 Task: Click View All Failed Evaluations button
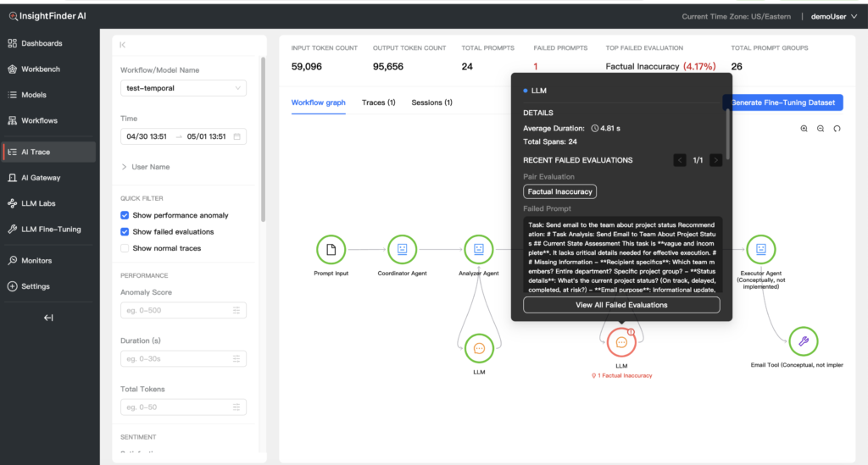(621, 305)
